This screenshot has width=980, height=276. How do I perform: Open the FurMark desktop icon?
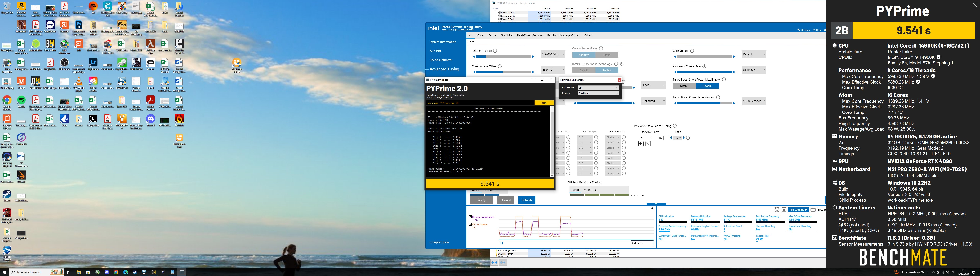(179, 121)
